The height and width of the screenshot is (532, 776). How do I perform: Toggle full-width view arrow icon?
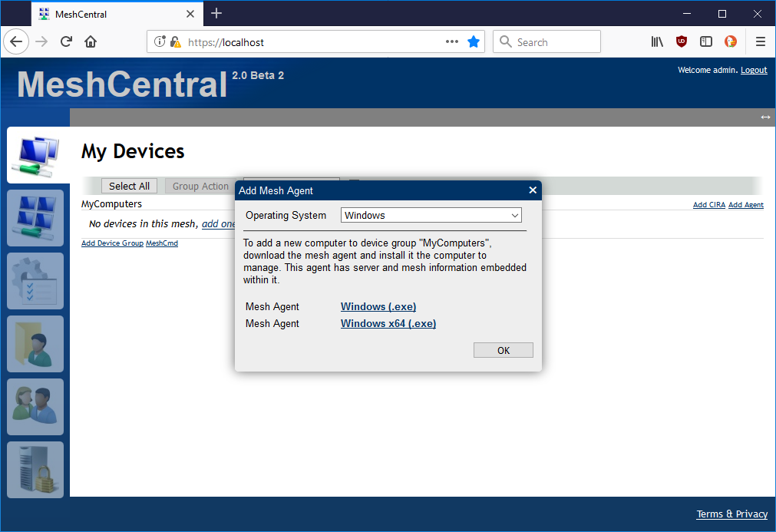[x=765, y=117]
